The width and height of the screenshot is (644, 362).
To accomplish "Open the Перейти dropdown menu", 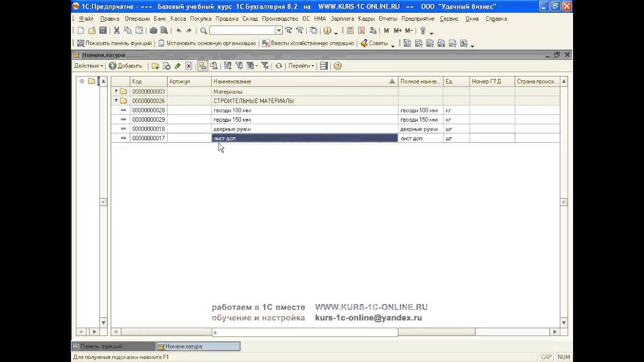I will coord(301,66).
